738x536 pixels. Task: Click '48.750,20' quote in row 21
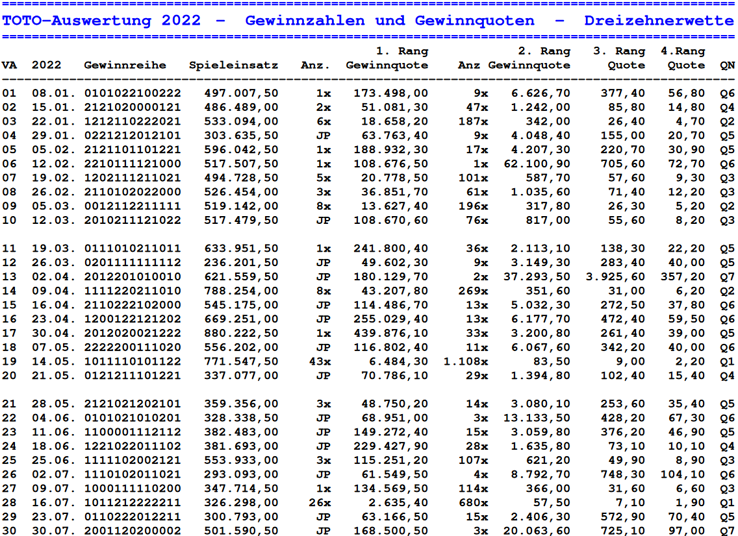394,404
